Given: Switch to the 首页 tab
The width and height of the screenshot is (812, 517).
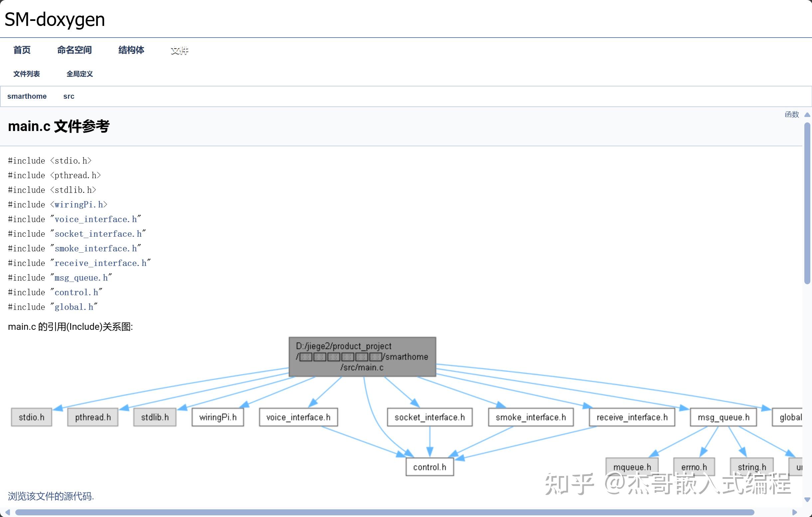Looking at the screenshot, I should 22,50.
